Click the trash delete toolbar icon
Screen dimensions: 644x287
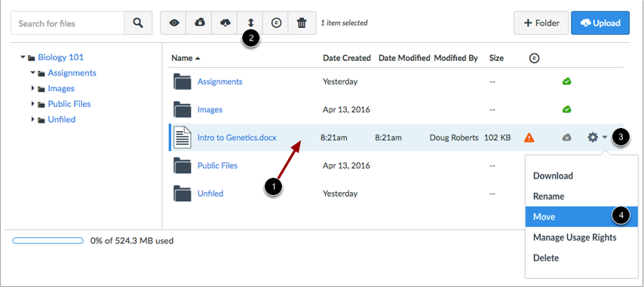point(302,23)
